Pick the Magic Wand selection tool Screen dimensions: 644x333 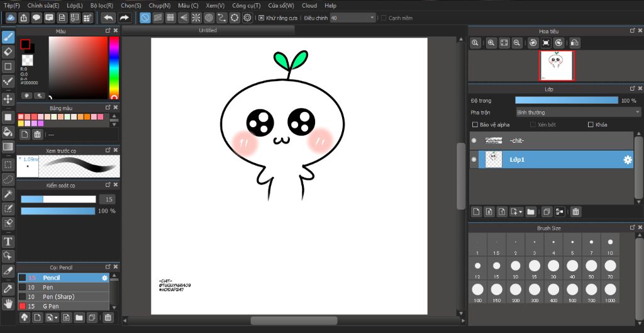[8, 194]
